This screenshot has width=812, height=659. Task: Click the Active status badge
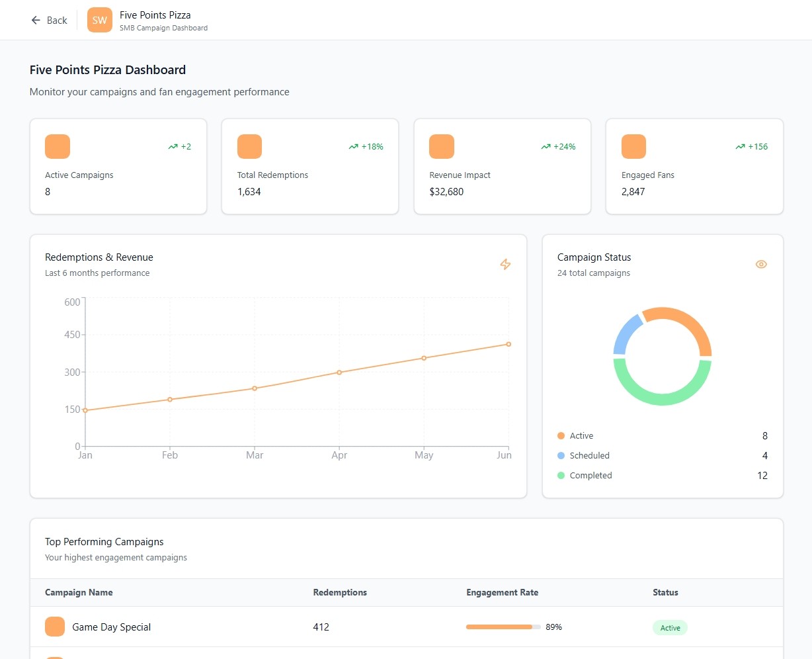pyautogui.click(x=670, y=628)
